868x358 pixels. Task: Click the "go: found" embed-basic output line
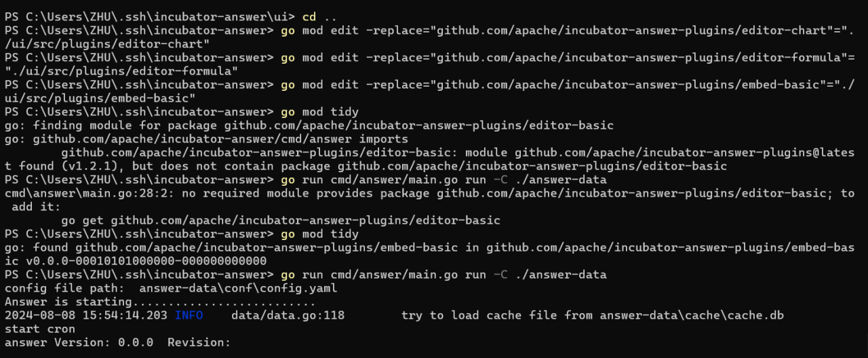click(x=429, y=247)
